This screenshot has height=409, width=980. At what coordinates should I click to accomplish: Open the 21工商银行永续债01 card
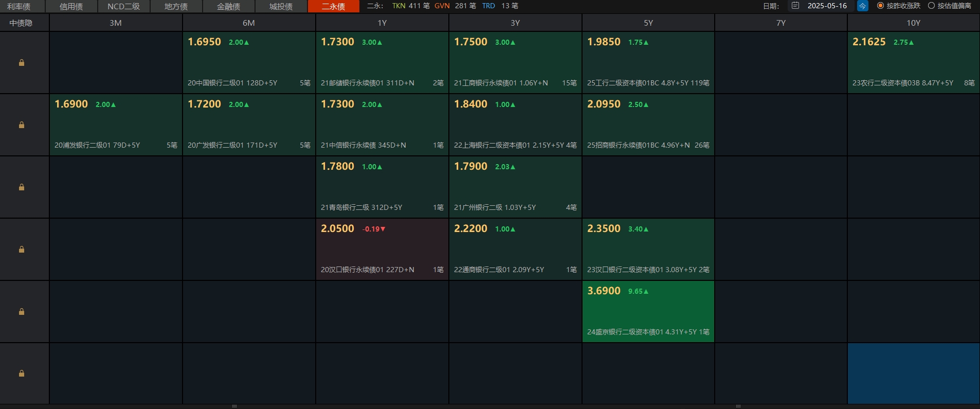pos(515,63)
